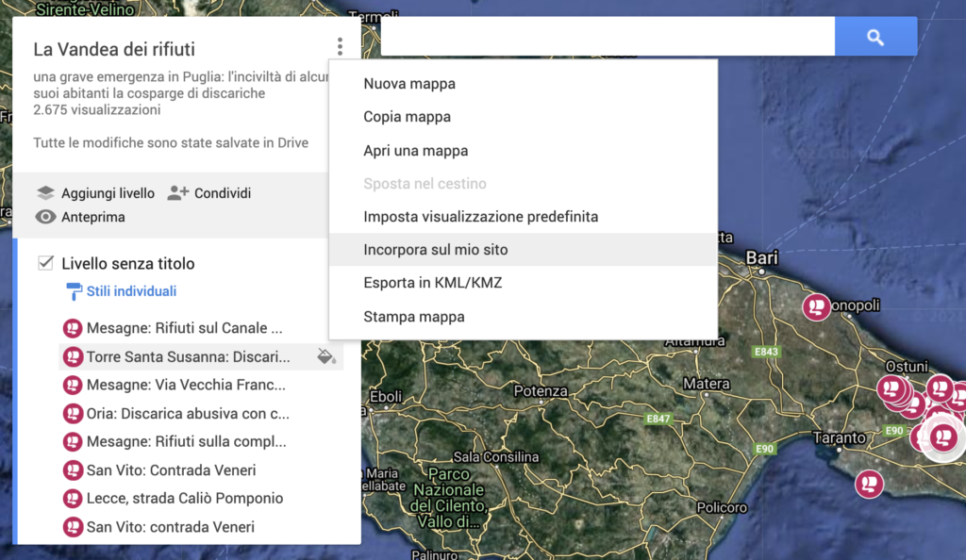Viewport: 966px width, 560px height.
Task: Click marker icon for San Vito: contrada Veneri (lowercase)
Action: (73, 527)
